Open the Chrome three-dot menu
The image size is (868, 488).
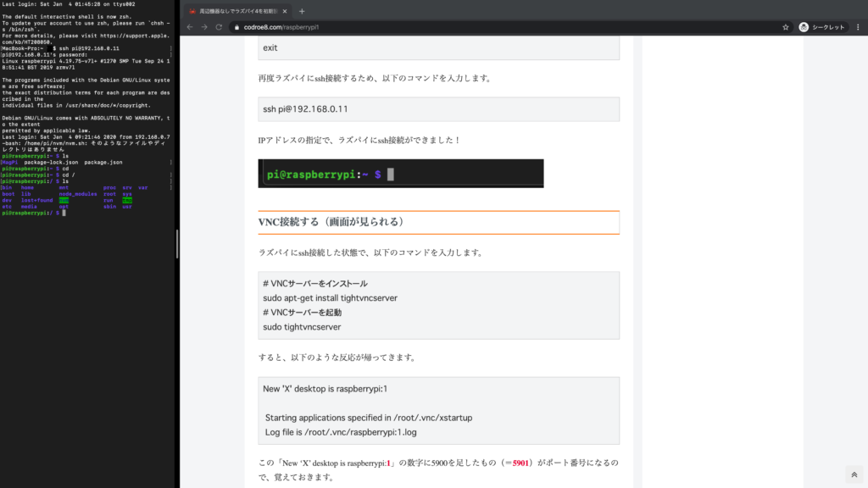(x=858, y=27)
